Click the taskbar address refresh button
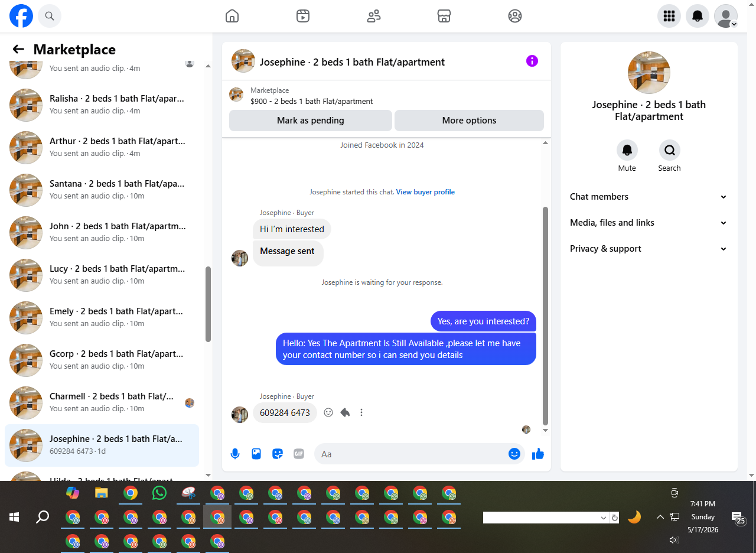Screen dimensions: 756x553 [x=615, y=518]
